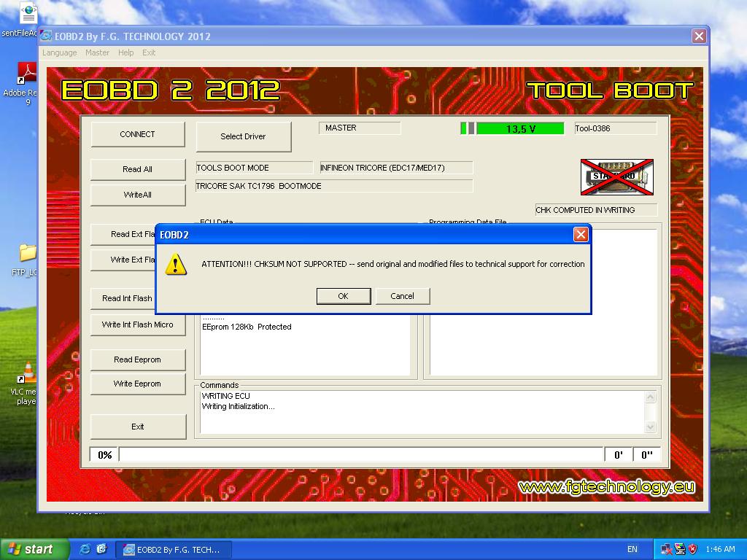Click the yellow warning icon in dialog
The height and width of the screenshot is (560, 747).
coord(176,264)
